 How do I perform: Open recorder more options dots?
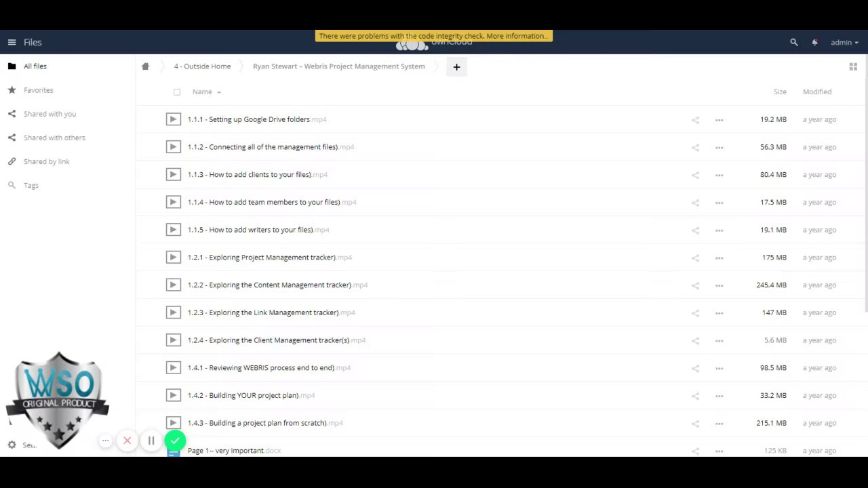click(x=105, y=441)
